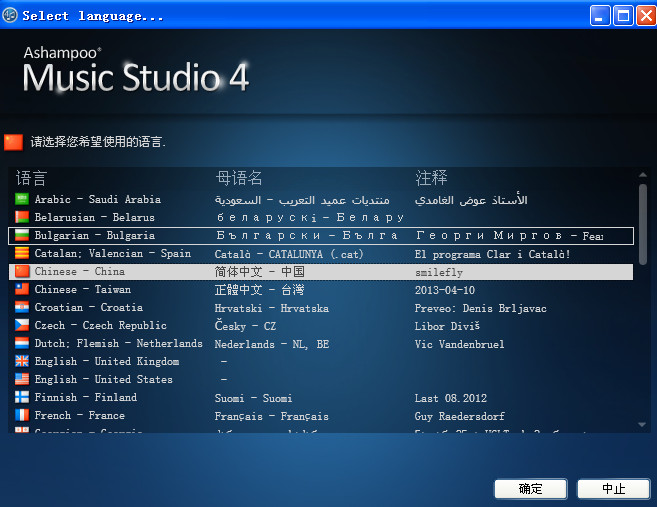Click the United Kingdom flag icon
657x507 pixels.
tap(22, 361)
